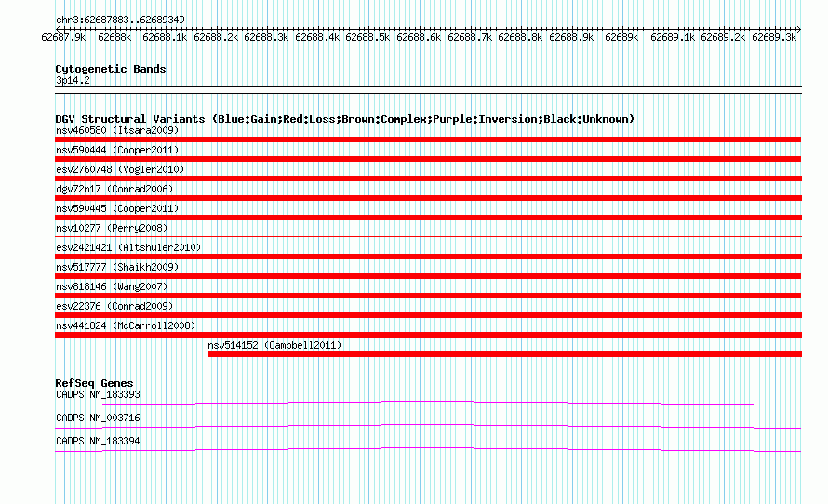Open variant nsv818146 (Wang2007)
This screenshot has height=504, width=828.
point(112,286)
